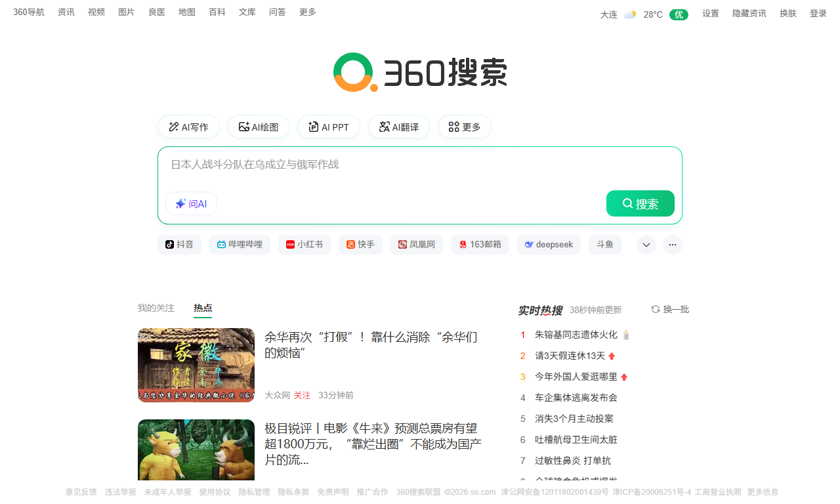Click 换肤 to change skin
Screen dimensions: 840x504
point(788,13)
